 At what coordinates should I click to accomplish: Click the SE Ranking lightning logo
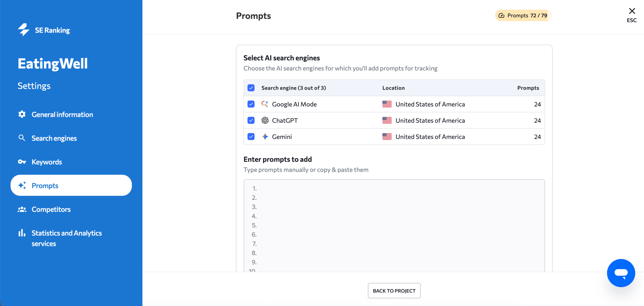[23, 30]
